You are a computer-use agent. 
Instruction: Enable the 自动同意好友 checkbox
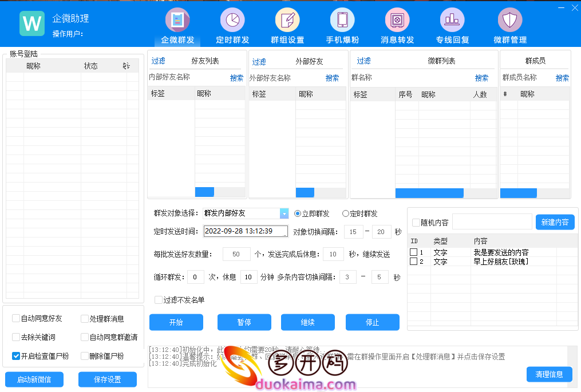pos(16,319)
